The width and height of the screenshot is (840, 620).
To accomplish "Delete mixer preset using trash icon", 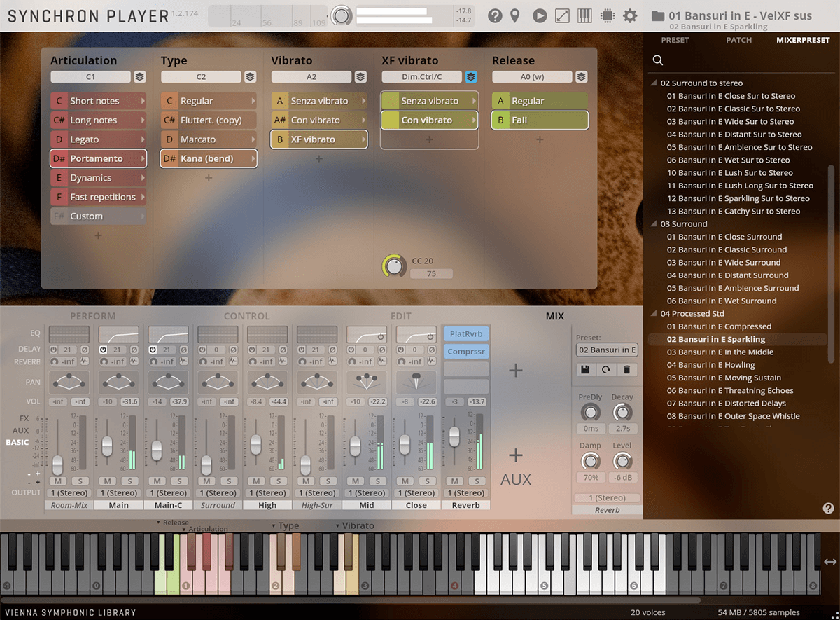I will tap(626, 369).
